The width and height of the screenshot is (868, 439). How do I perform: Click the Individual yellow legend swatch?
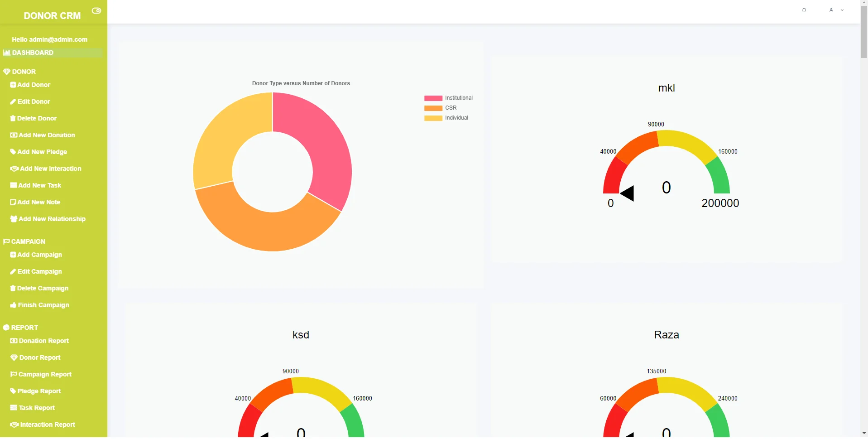[433, 118]
